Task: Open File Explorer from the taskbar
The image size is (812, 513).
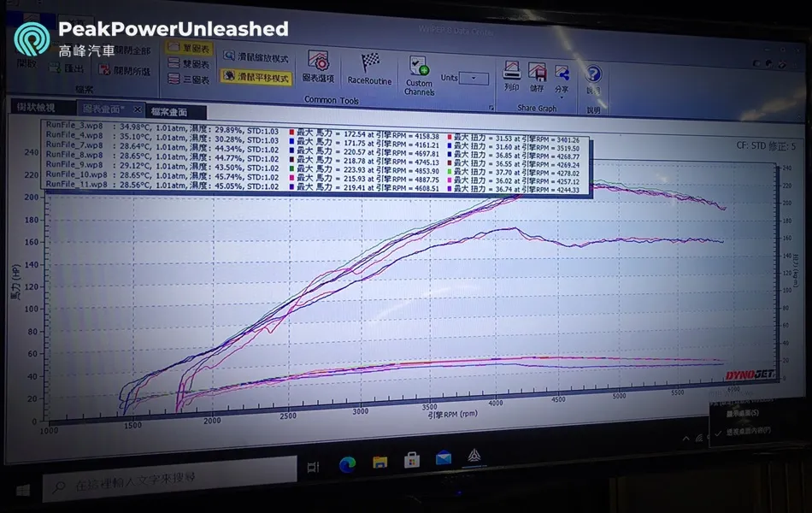Action: (x=380, y=462)
